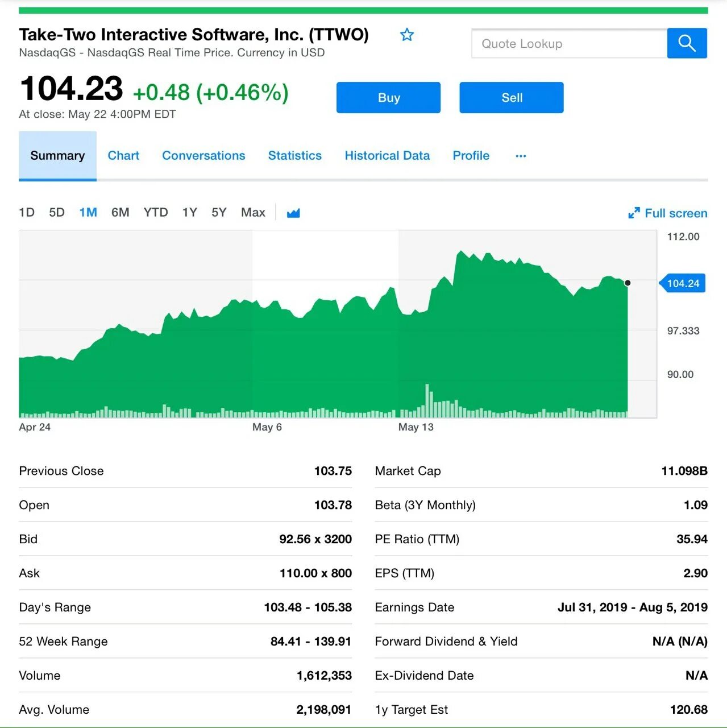Choose the 6M chart range
Image resolution: width=727 pixels, height=728 pixels.
[x=121, y=213]
